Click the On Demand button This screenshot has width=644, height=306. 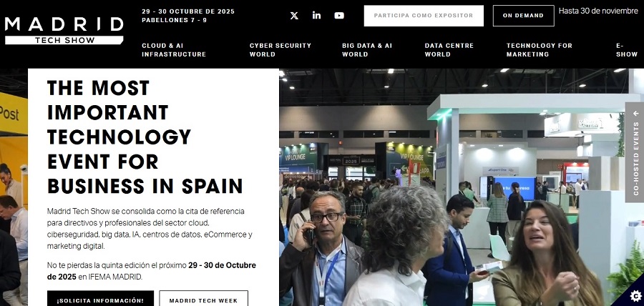[523, 16]
